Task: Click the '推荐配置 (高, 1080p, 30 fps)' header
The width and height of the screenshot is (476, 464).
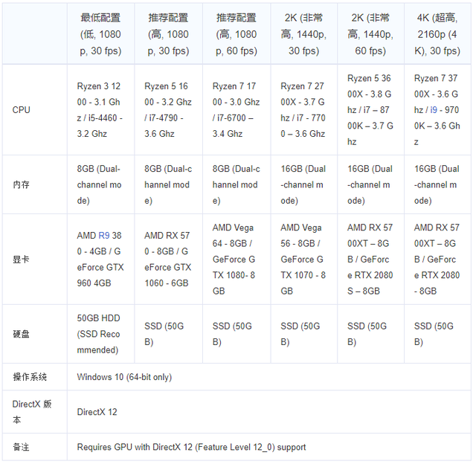Action: (x=169, y=34)
